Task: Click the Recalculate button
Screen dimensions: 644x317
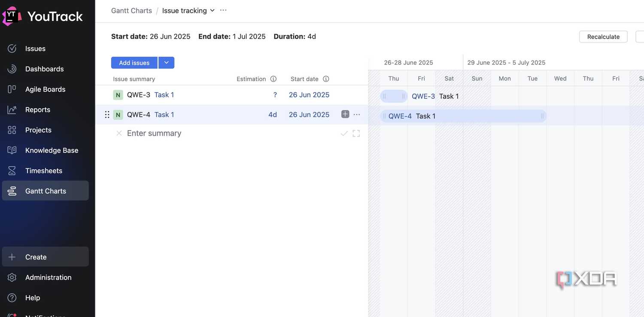Action: point(603,37)
